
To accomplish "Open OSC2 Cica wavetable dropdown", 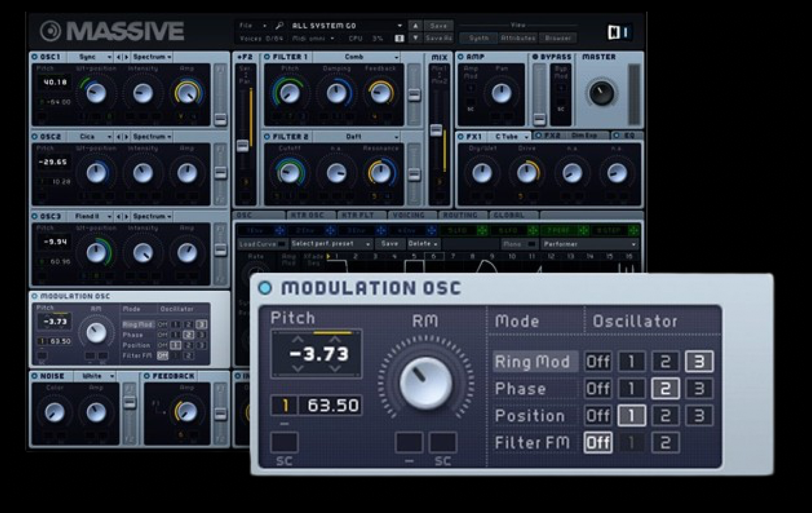I will [x=91, y=137].
